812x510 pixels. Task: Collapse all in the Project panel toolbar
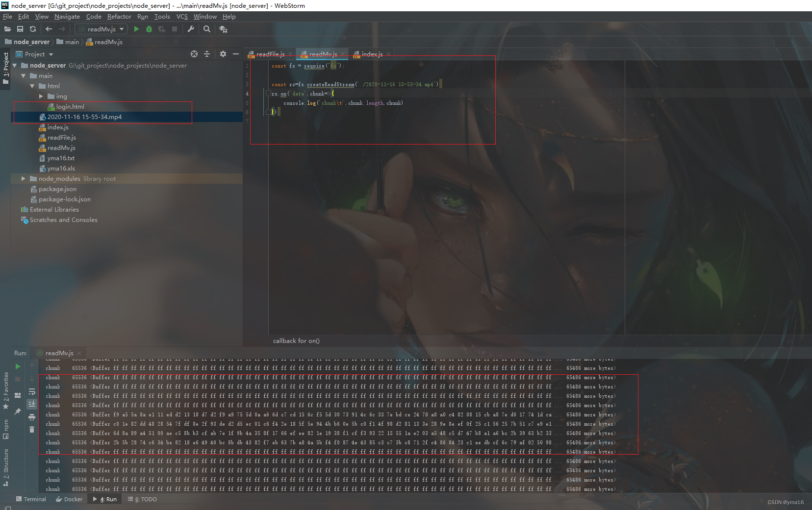pyautogui.click(x=207, y=54)
